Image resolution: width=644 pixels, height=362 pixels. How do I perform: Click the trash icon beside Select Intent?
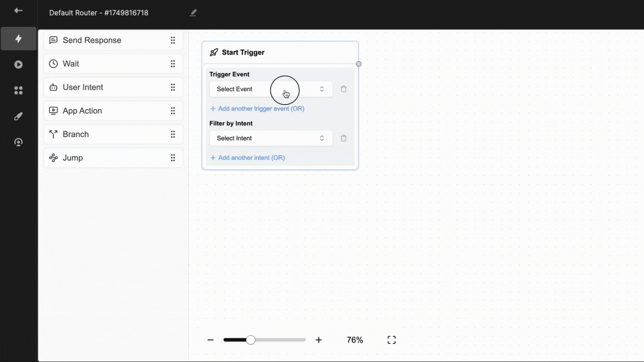coord(343,138)
